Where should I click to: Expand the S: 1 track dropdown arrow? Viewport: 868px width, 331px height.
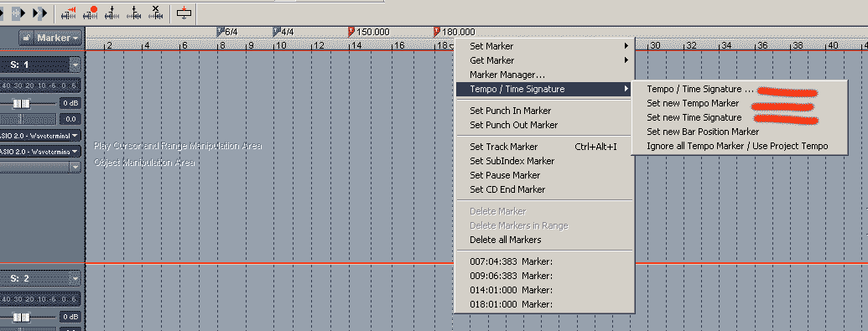pos(75,65)
